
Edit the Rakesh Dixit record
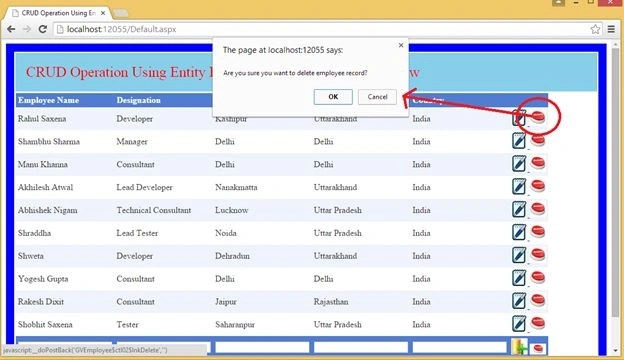[519, 301]
